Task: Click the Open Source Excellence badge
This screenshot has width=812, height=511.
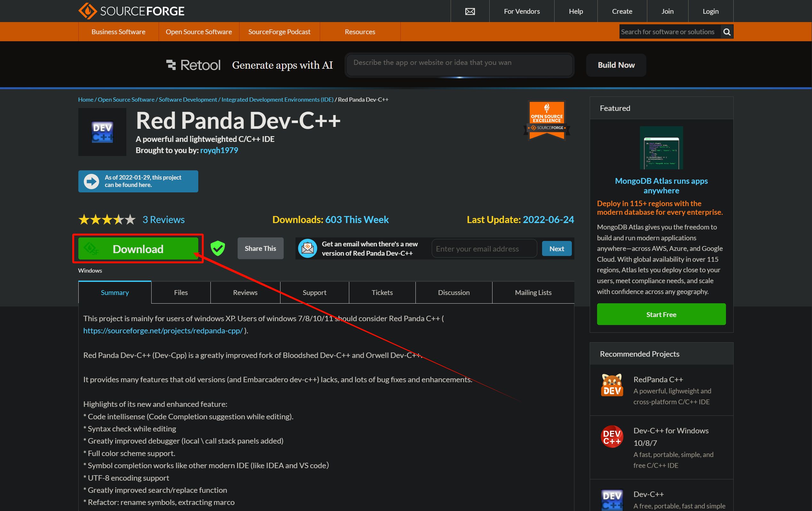Action: point(547,120)
